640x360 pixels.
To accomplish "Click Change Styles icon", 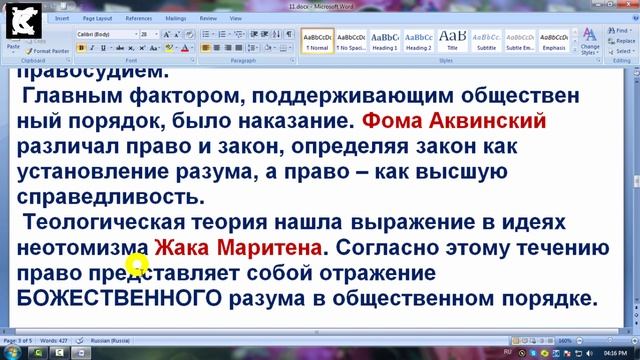I will pos(589,41).
